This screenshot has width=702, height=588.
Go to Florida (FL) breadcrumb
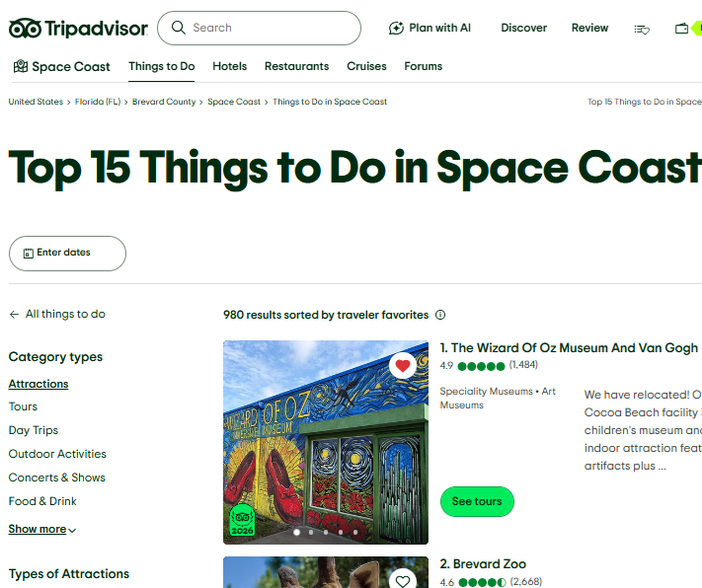pyautogui.click(x=98, y=102)
